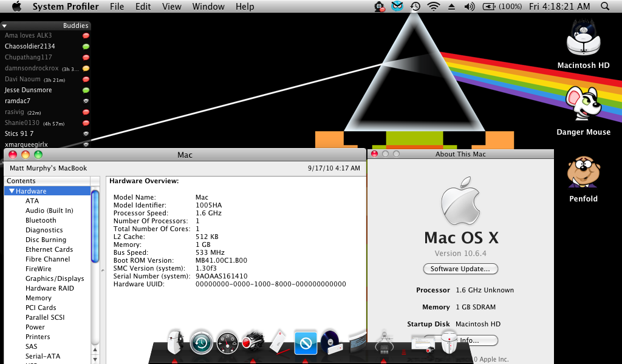Select Graphics/Displays in Contents list

(x=55, y=278)
